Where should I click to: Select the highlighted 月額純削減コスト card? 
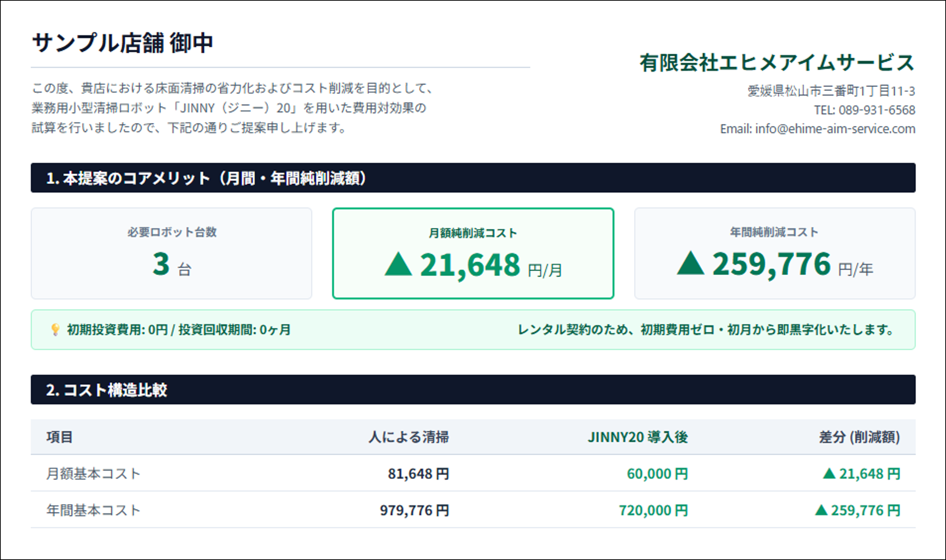click(473, 253)
